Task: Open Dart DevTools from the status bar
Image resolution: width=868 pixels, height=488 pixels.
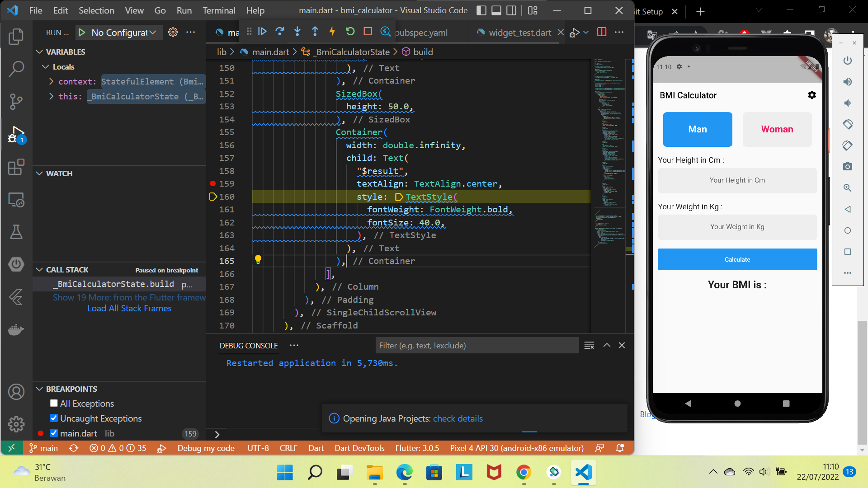Action: [359, 448]
